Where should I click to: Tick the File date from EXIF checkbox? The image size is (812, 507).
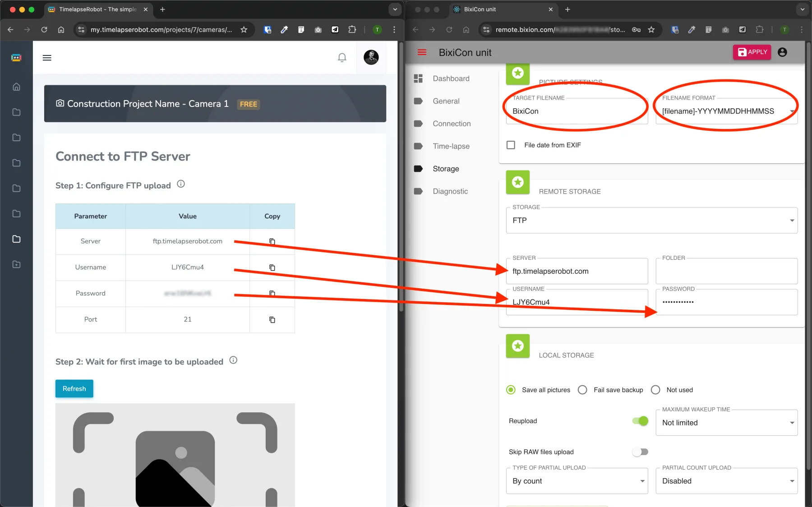click(511, 145)
